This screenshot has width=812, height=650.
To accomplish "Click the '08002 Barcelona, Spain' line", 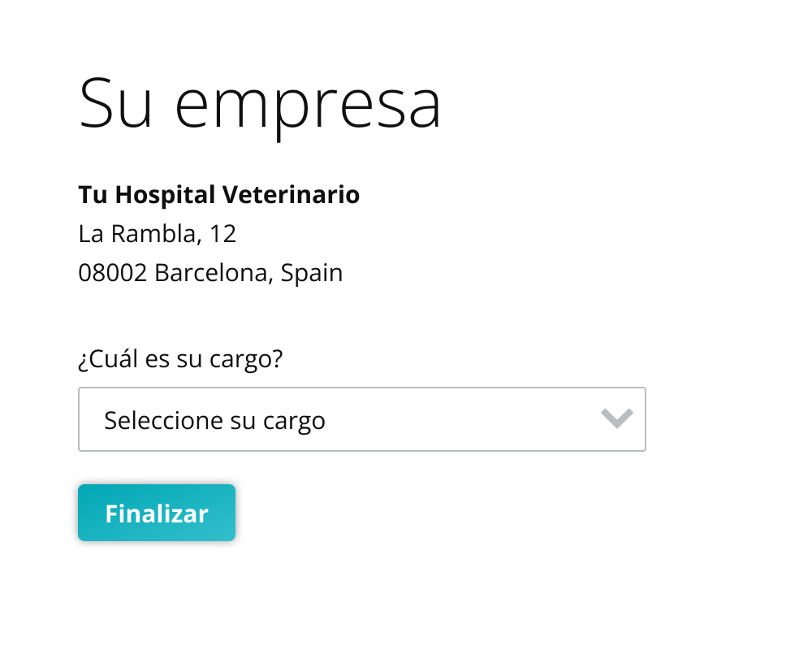I will [210, 273].
